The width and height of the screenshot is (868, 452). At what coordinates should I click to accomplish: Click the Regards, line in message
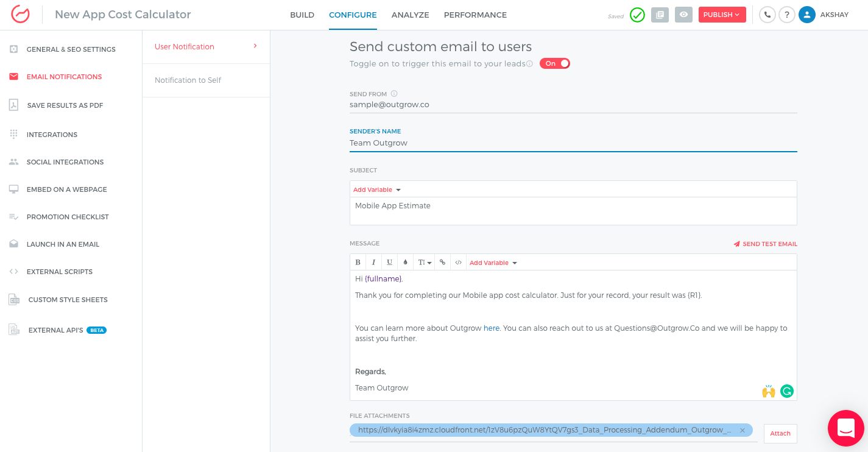(x=370, y=372)
